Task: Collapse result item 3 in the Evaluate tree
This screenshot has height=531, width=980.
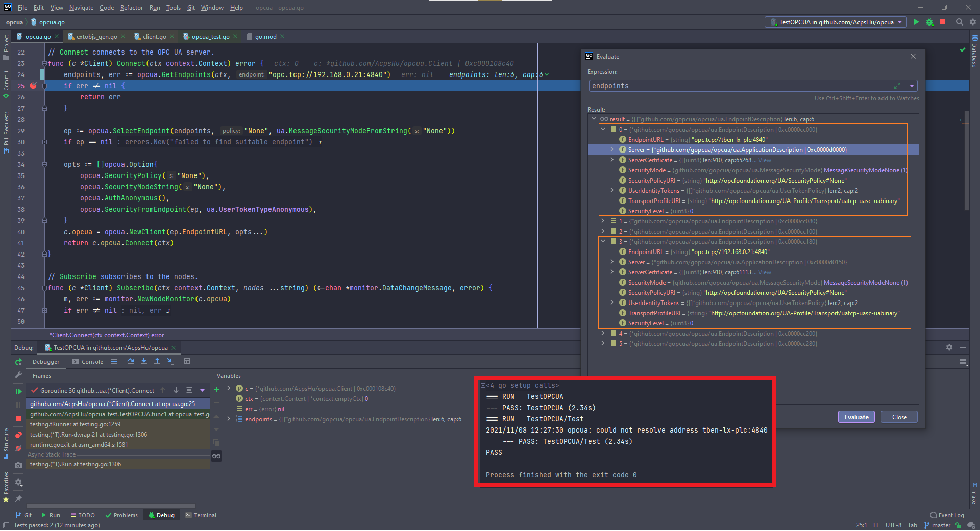Action: [x=603, y=241]
